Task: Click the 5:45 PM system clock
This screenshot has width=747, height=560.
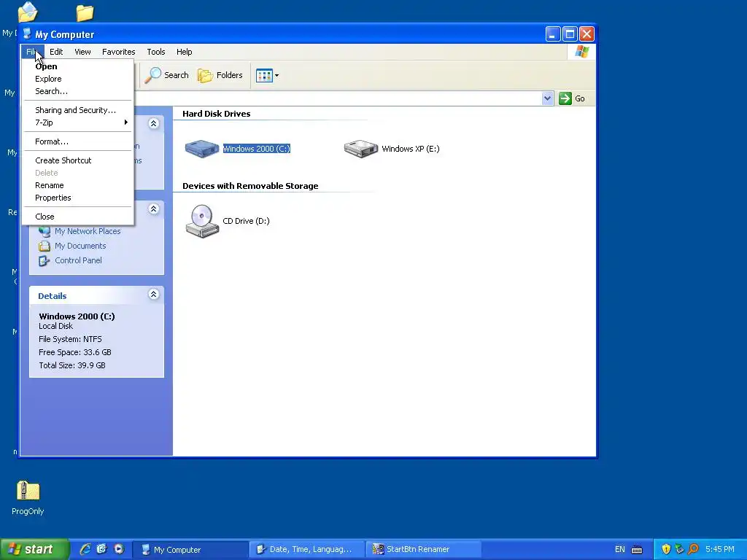Action: pyautogui.click(x=720, y=550)
